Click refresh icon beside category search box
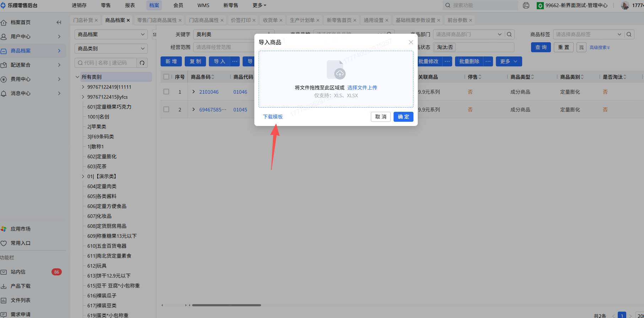Viewport: 644px width, 318px height. click(142, 63)
